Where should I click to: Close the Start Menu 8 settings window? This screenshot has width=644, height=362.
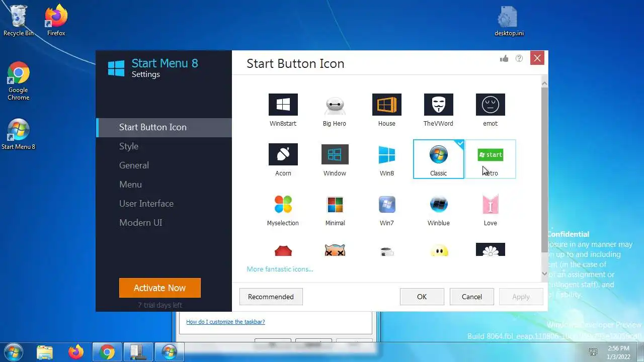click(x=537, y=58)
